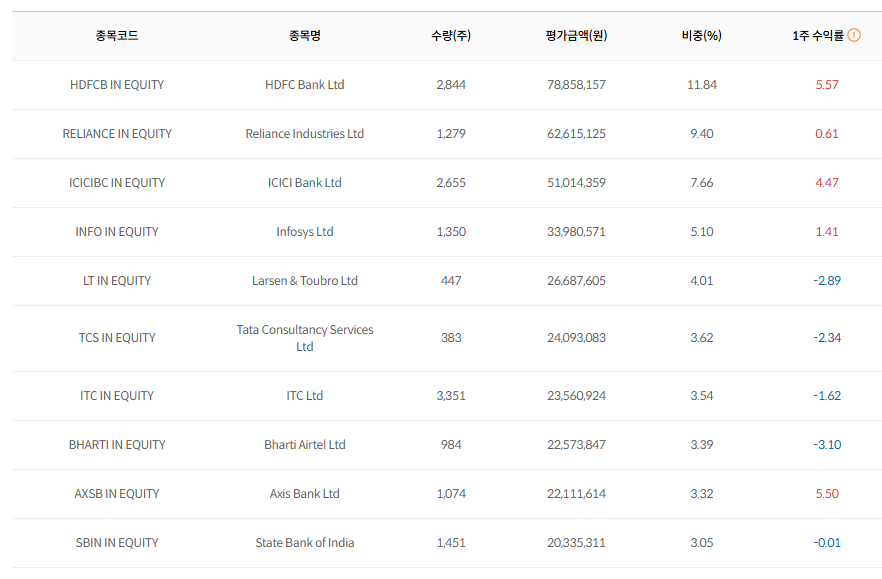Click weight 7.66 for ICICI Bank

702,183
